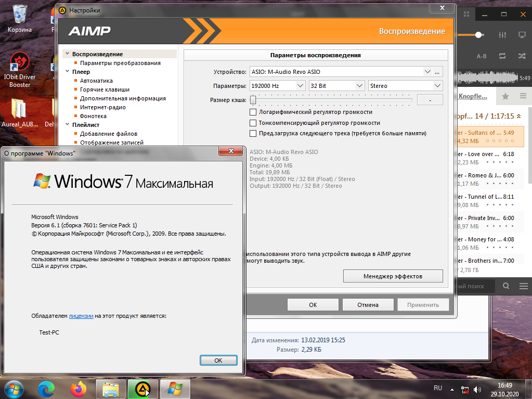Select the Aureal_AU8 folder on the desktop
This screenshot has width=532, height=399.
pyautogui.click(x=19, y=113)
